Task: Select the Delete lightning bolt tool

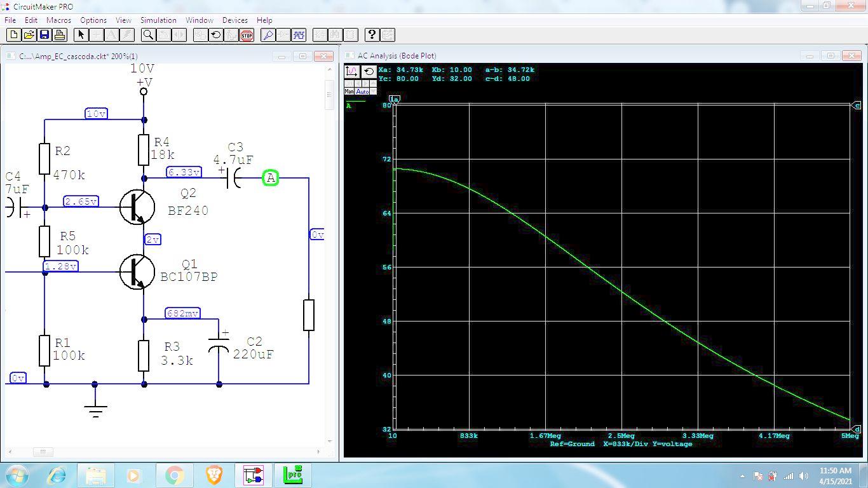Action: point(126,35)
